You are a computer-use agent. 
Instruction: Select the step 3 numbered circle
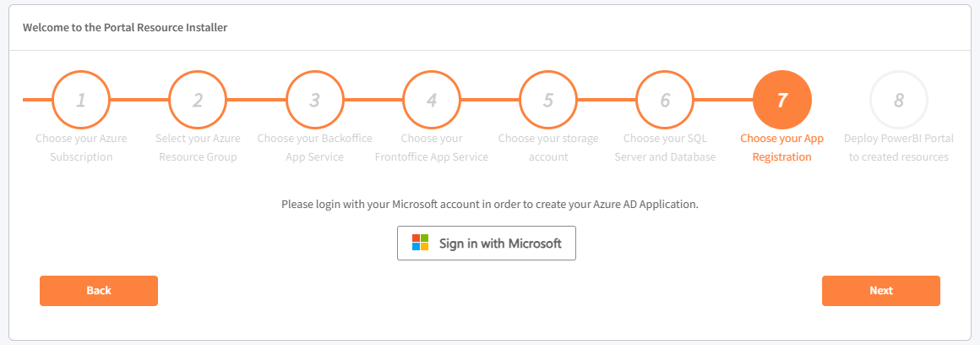pyautogui.click(x=314, y=101)
